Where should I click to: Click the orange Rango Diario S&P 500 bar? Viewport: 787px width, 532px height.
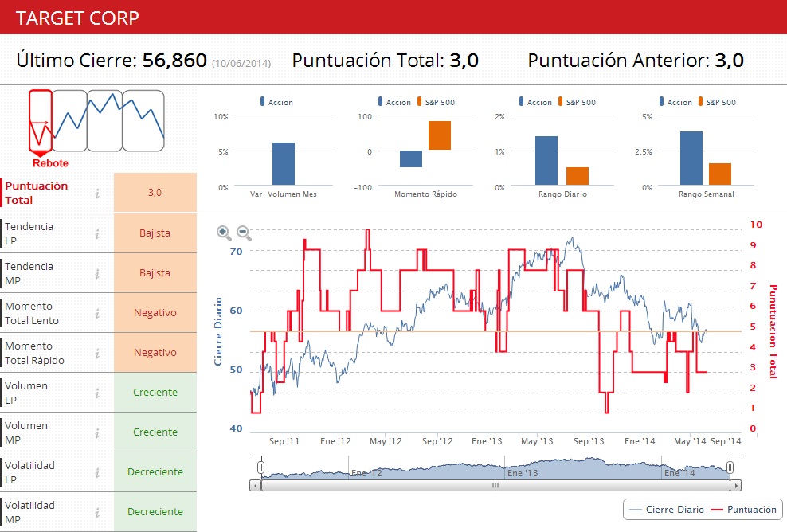pos(578,176)
